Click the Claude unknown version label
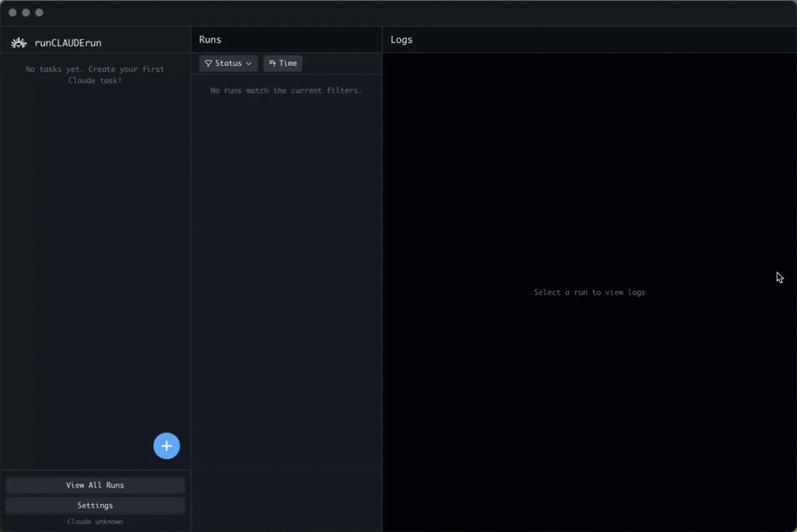797x532 pixels. 95,522
